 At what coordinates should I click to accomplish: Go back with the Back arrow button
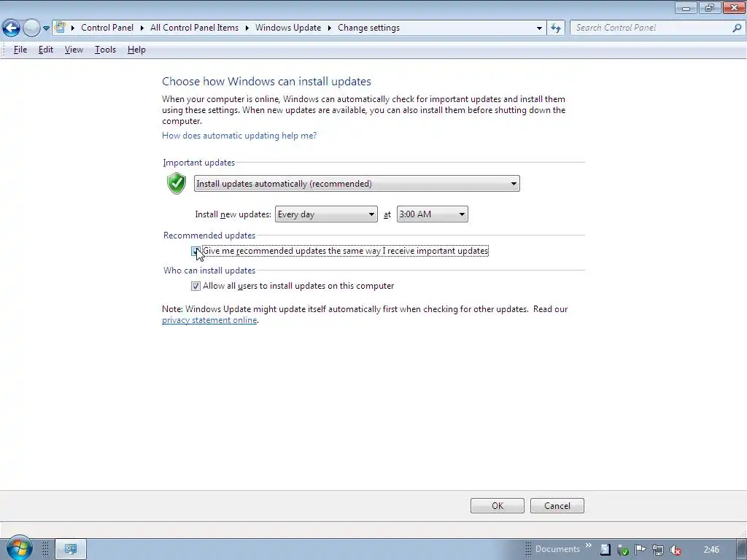pyautogui.click(x=11, y=28)
